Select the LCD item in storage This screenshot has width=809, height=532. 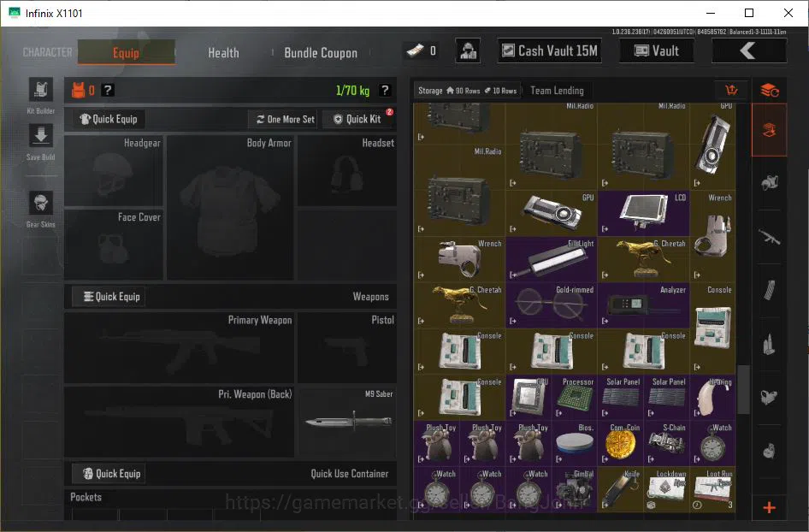coord(643,213)
